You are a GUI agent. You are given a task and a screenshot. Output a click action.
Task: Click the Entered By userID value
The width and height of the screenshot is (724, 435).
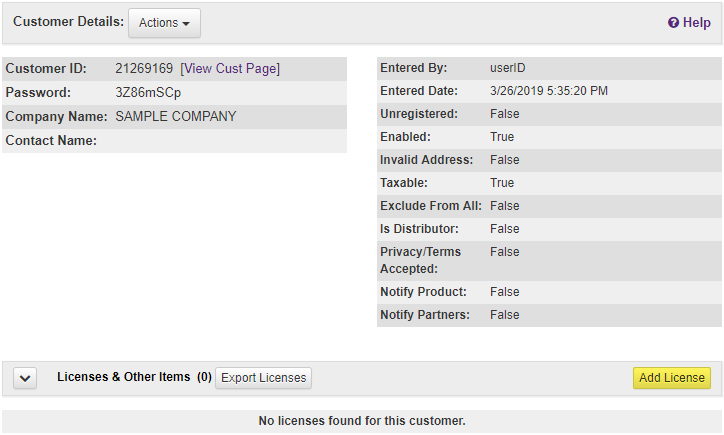(508, 69)
